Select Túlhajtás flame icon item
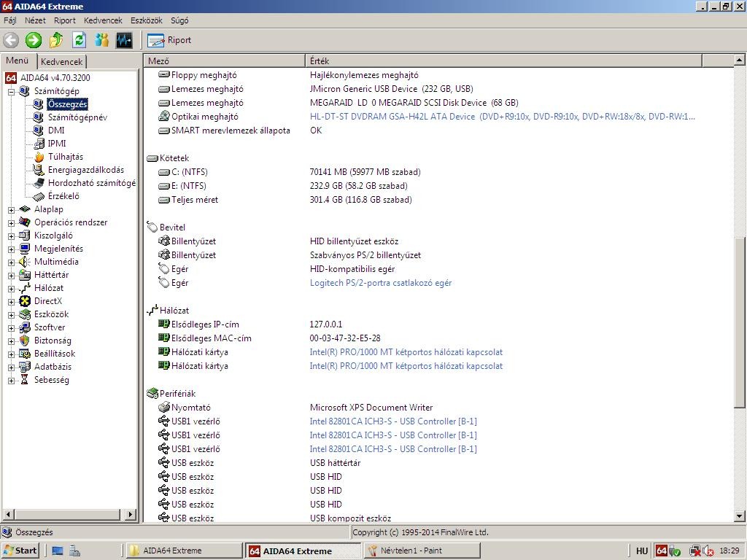 click(x=39, y=157)
